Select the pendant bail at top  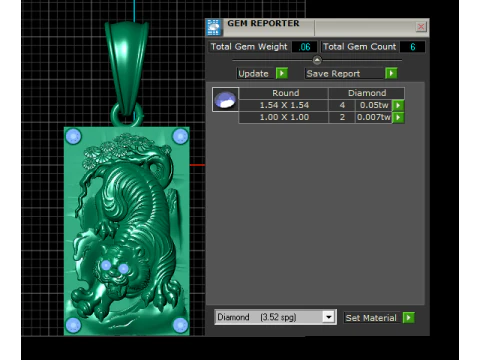pos(127,67)
